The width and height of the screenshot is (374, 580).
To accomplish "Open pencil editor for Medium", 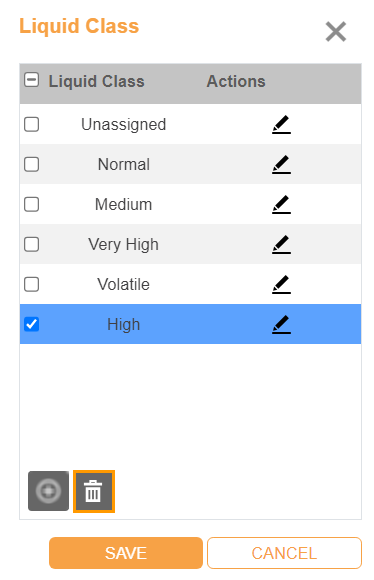I will coord(281,204).
